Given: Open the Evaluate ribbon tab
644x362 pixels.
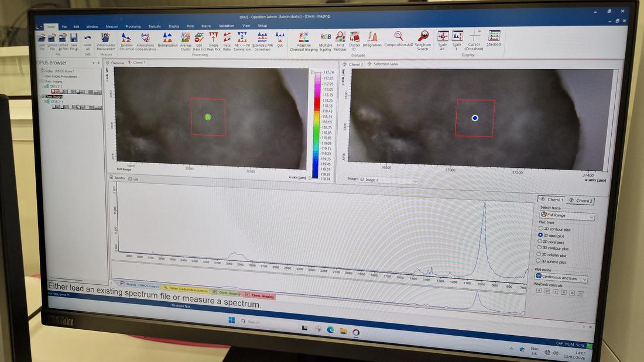Looking at the screenshot, I should 155,26.
